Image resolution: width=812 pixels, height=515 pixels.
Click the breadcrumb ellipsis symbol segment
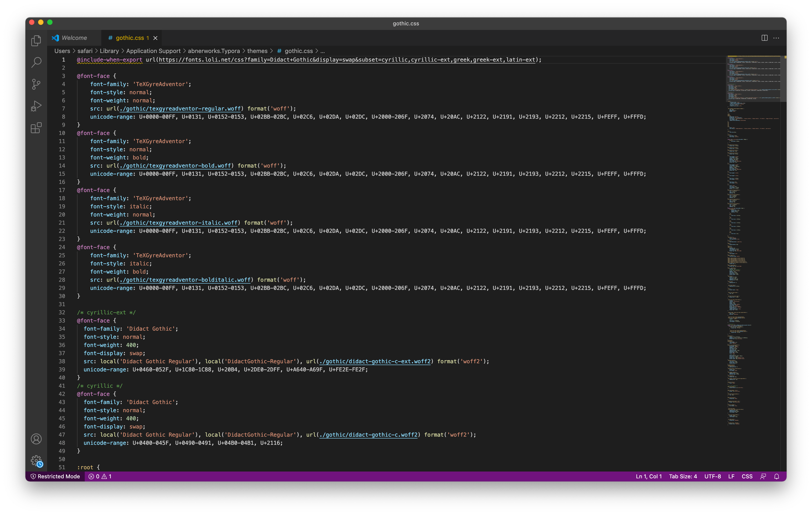[x=322, y=51]
